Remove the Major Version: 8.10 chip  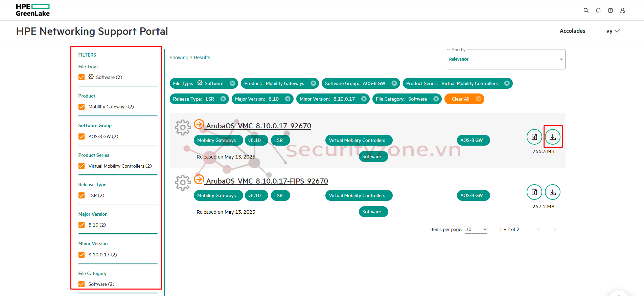point(288,99)
